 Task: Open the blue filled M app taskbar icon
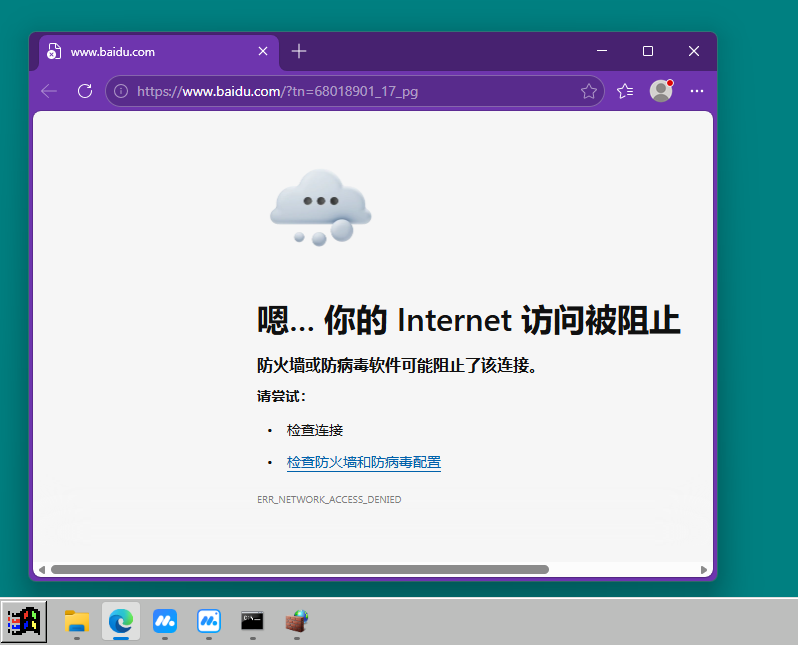point(165,622)
